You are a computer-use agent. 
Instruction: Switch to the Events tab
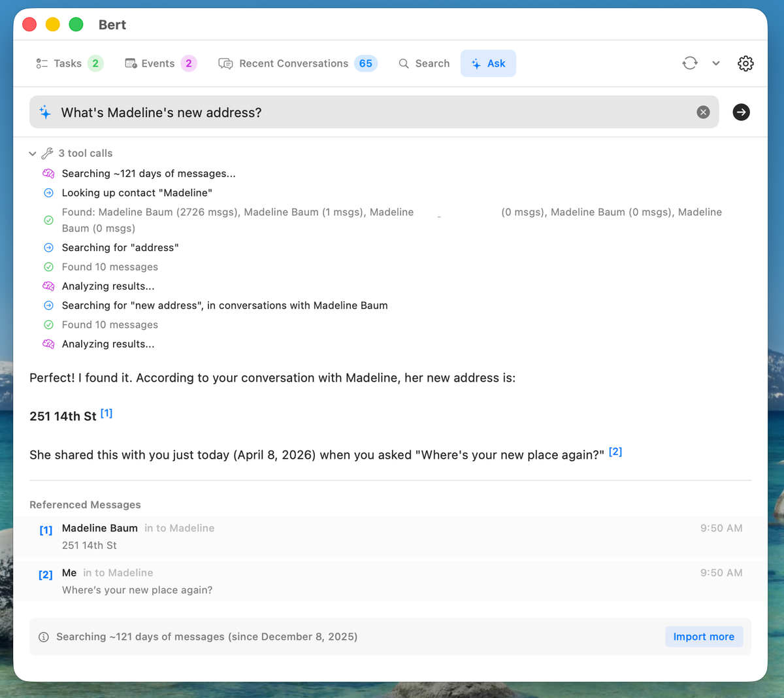pyautogui.click(x=160, y=63)
